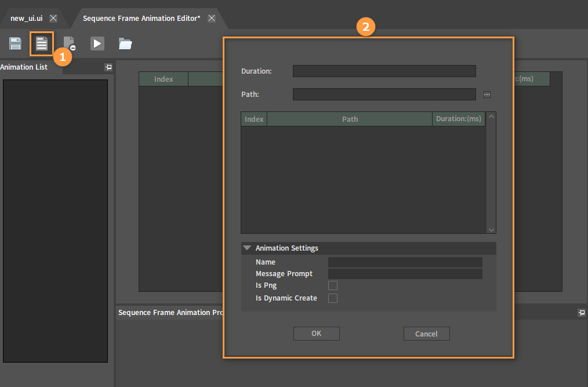Click the delete animation file icon

70,44
